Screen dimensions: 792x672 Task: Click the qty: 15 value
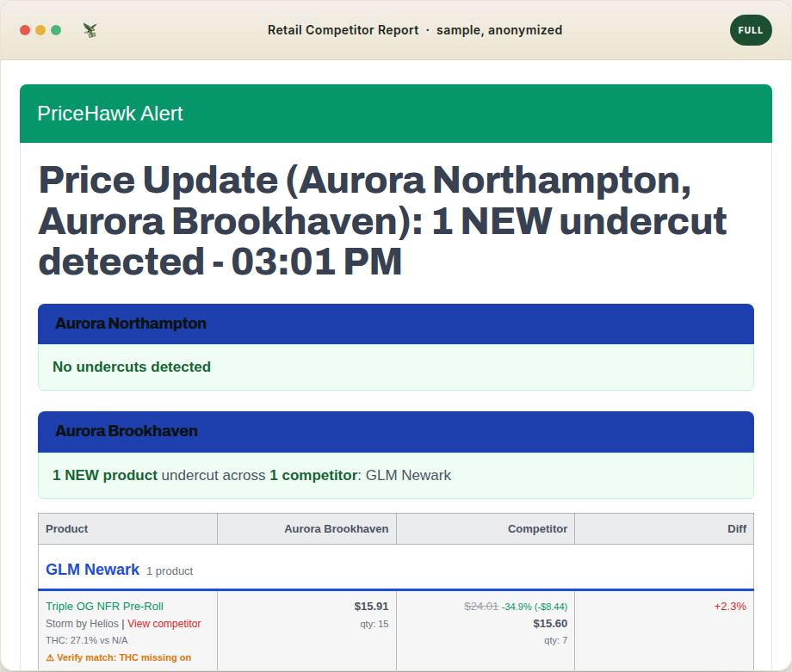pyautogui.click(x=374, y=624)
